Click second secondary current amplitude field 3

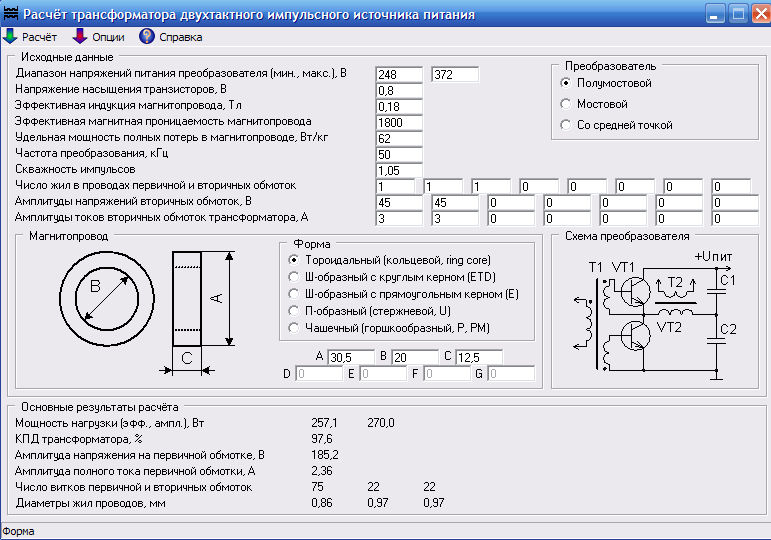pos(455,218)
